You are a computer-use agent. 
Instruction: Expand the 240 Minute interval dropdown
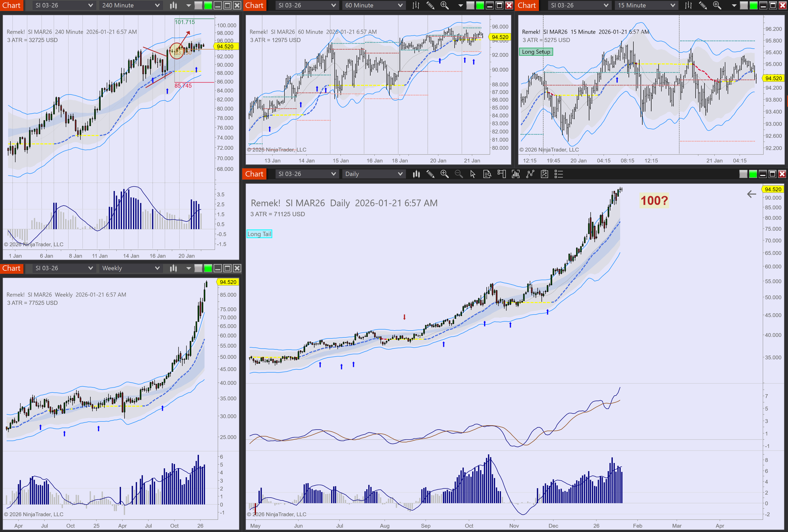(x=130, y=5)
